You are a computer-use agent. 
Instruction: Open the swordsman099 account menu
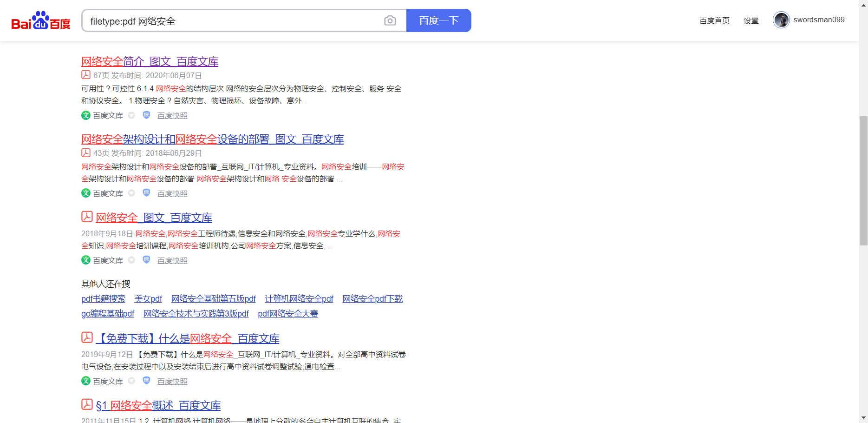(819, 20)
